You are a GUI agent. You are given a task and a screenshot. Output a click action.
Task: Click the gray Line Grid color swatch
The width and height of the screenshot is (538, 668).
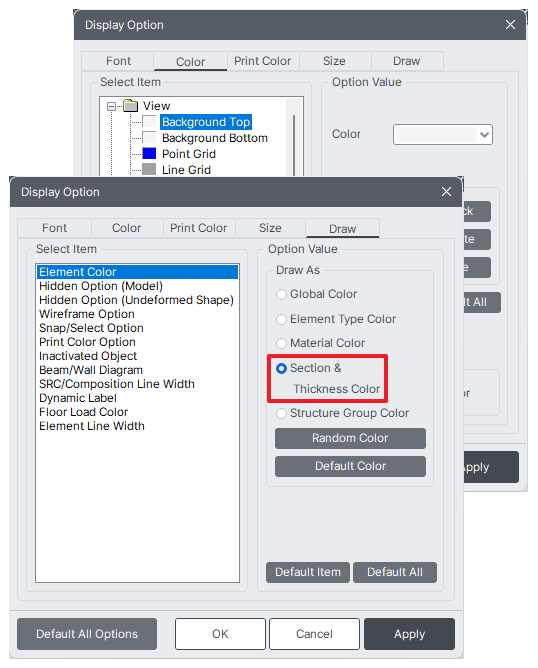[149, 169]
